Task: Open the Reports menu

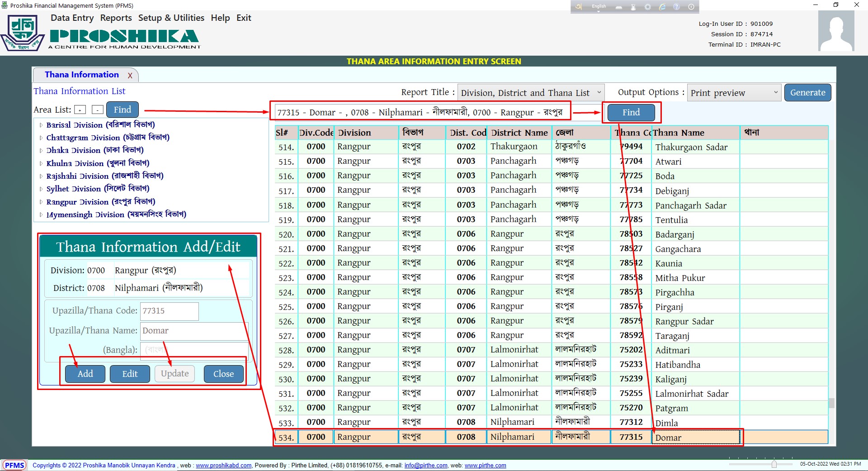Action: (x=116, y=18)
